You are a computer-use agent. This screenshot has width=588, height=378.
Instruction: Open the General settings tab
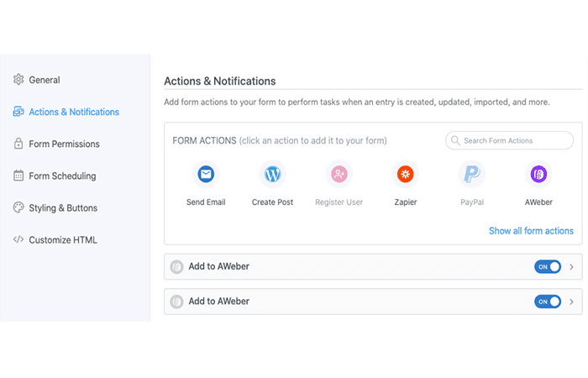pyautogui.click(x=45, y=80)
